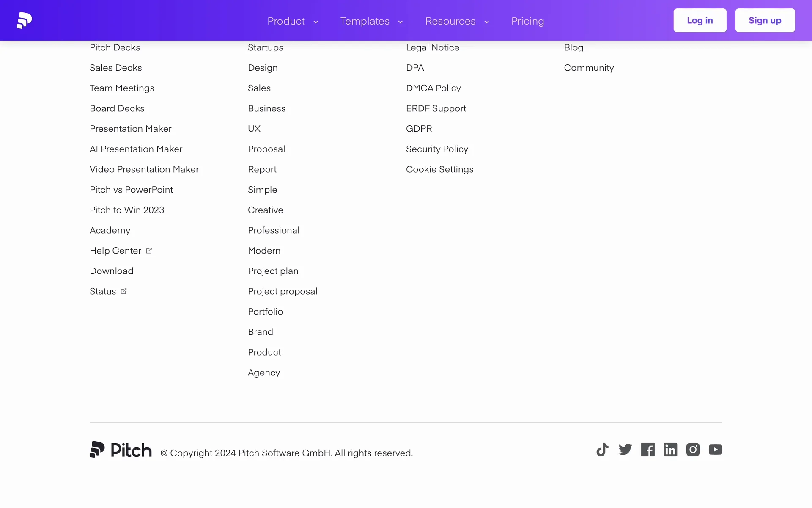Image resolution: width=812 pixels, height=508 pixels.
Task: Open the Community link
Action: click(x=589, y=68)
